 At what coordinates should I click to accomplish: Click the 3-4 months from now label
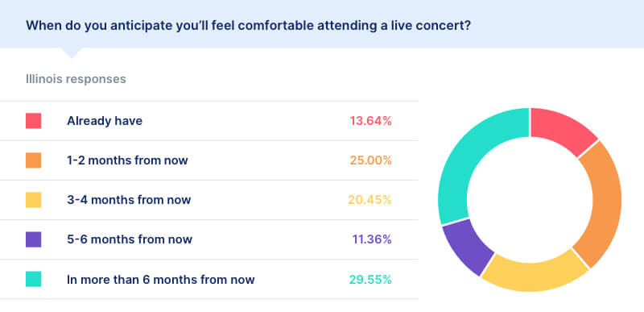129,200
